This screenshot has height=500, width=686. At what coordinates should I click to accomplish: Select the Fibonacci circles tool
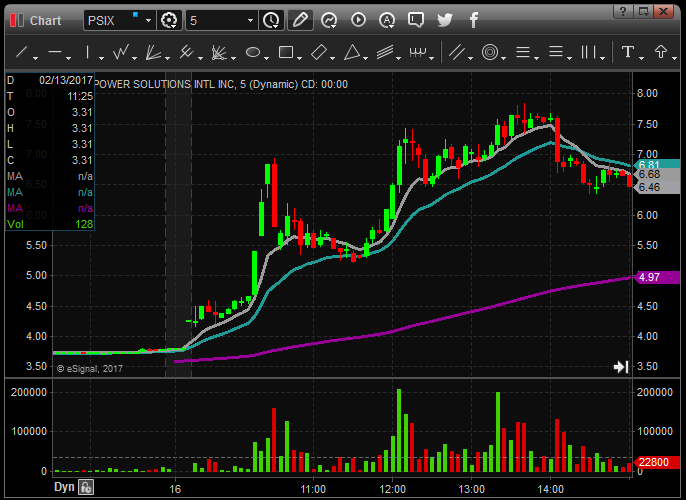click(x=490, y=52)
